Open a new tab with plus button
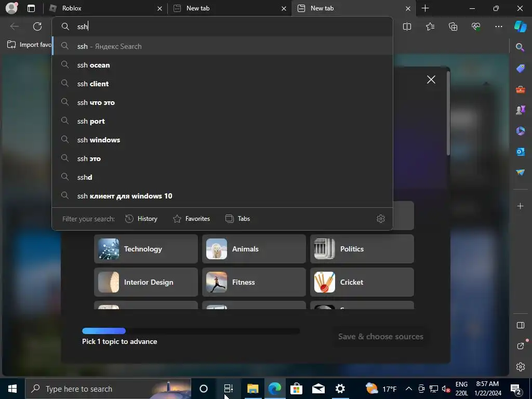 tap(425, 8)
